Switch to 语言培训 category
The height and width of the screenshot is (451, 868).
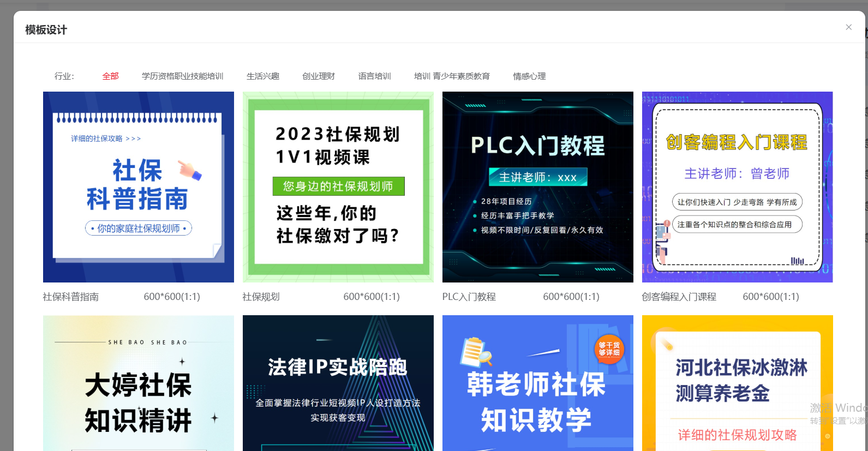point(375,76)
